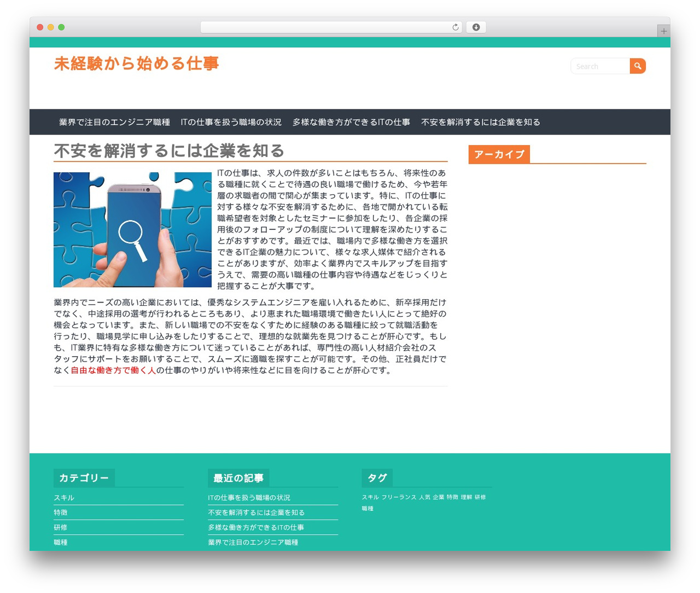This screenshot has width=700, height=593.
Task: Select the 人気 tag
Action: tap(425, 497)
